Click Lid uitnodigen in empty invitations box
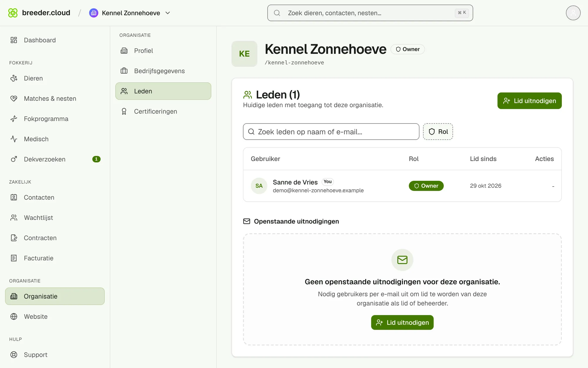Screen dimensions: 588x368 coord(402,323)
